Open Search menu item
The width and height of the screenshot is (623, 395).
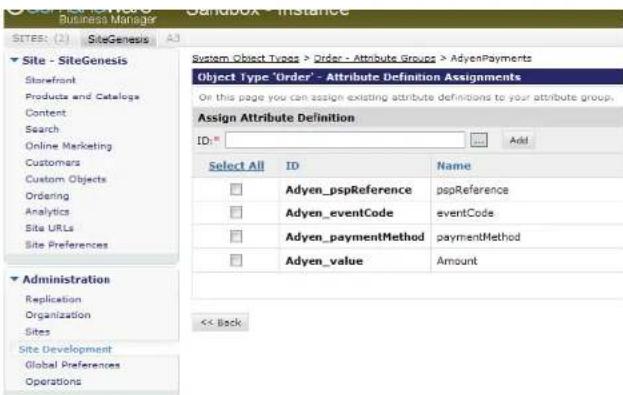click(42, 129)
